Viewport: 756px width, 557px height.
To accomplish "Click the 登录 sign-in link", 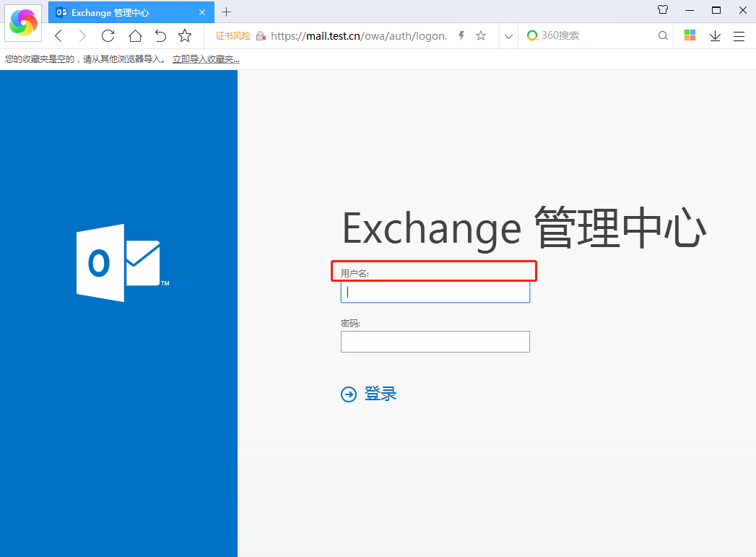I will 381,394.
